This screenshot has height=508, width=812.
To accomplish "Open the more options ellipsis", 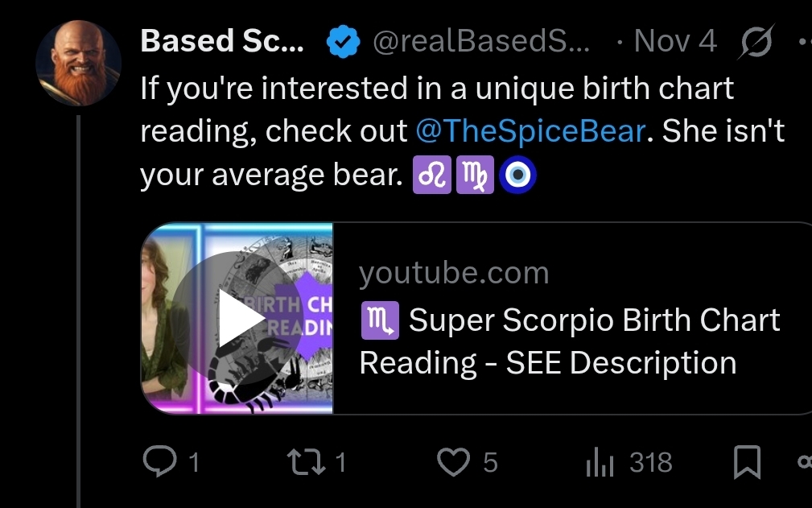I will point(803,42).
